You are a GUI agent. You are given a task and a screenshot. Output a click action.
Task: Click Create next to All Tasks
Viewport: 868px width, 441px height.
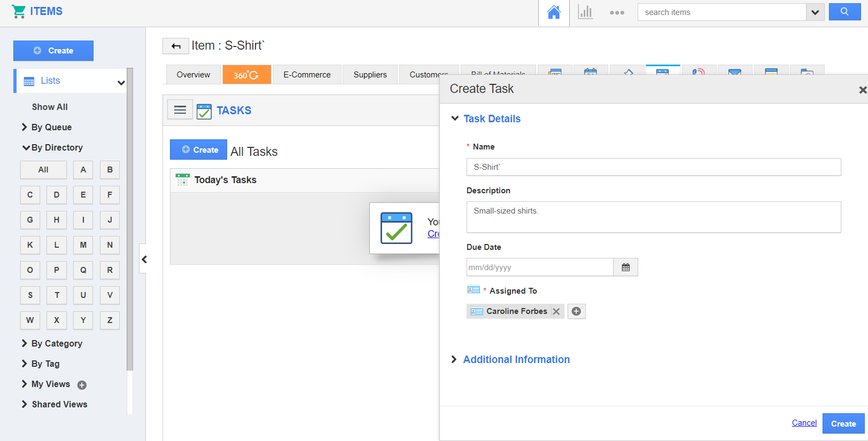(x=198, y=149)
